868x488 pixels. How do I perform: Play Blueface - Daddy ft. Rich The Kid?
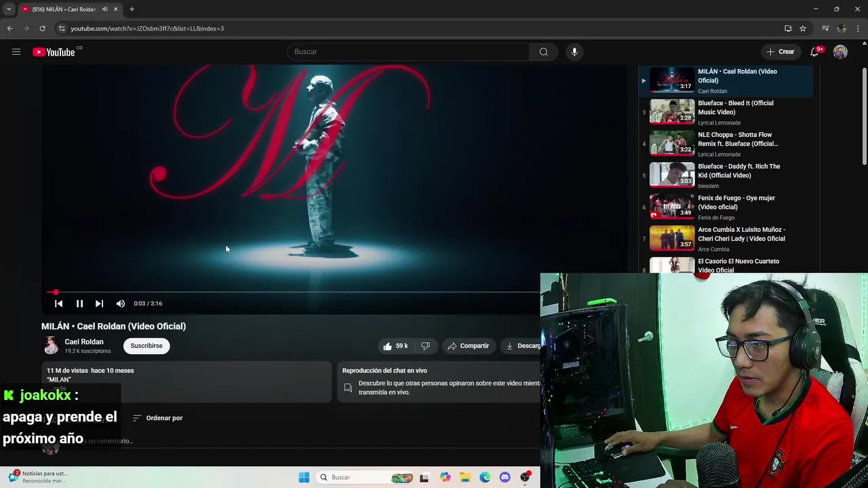click(725, 176)
